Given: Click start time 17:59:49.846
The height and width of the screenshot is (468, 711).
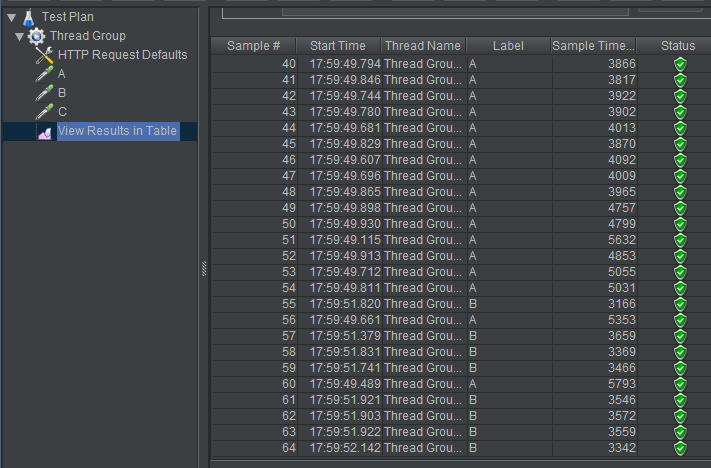Looking at the screenshot, I should [x=345, y=80].
